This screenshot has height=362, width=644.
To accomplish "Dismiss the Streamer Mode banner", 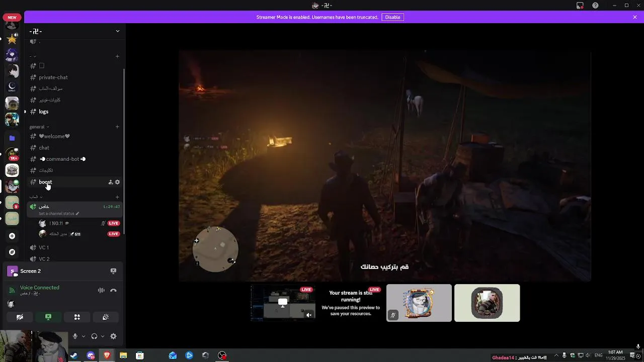I will click(635, 17).
